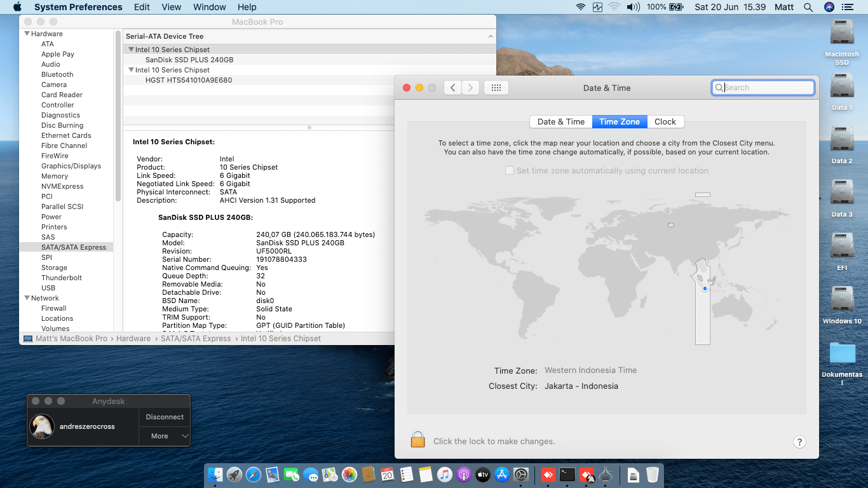Open the Windows 10 drive on desktop
The height and width of the screenshot is (488, 868).
pyautogui.click(x=842, y=300)
